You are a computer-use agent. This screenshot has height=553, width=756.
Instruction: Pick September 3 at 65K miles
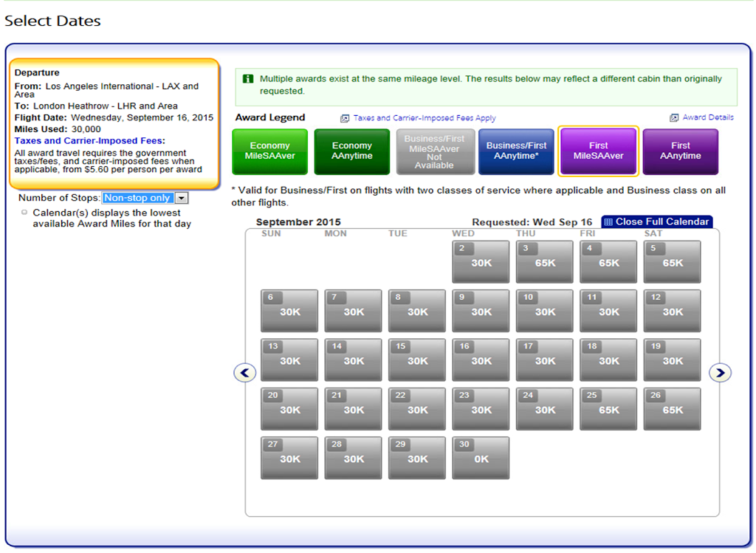544,262
